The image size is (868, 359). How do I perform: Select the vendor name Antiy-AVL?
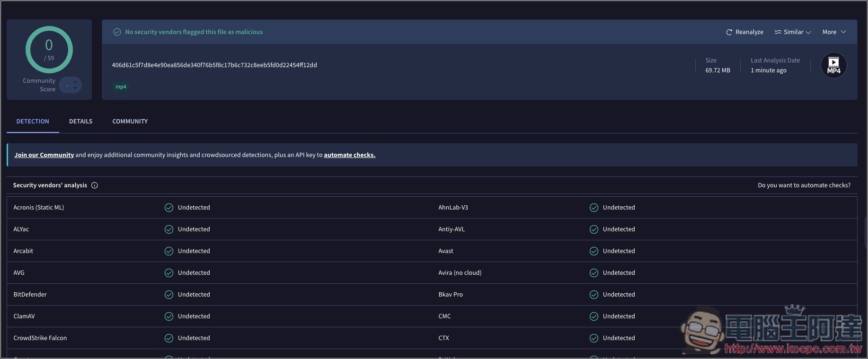pyautogui.click(x=452, y=229)
